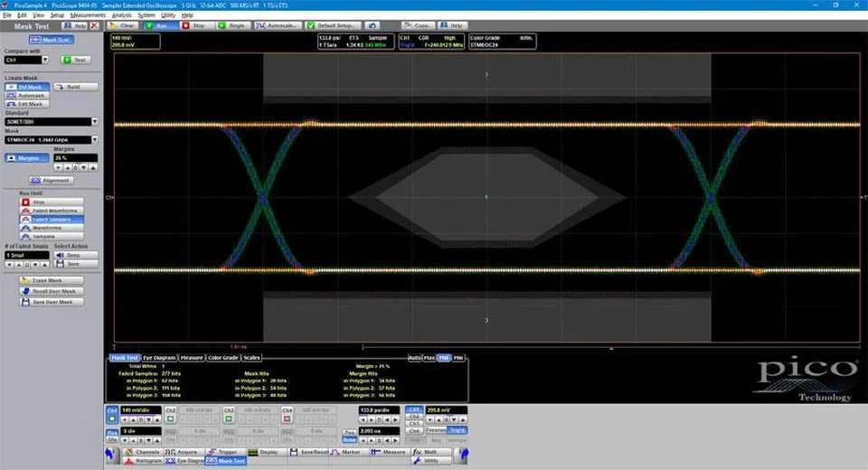This screenshot has width=868, height=470.
Task: Open the Marker menu button
Action: click(344, 451)
